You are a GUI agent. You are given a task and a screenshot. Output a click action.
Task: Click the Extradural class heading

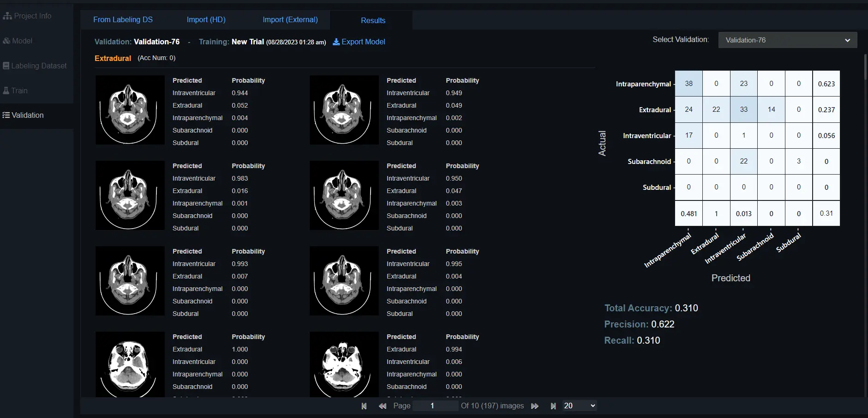click(113, 58)
